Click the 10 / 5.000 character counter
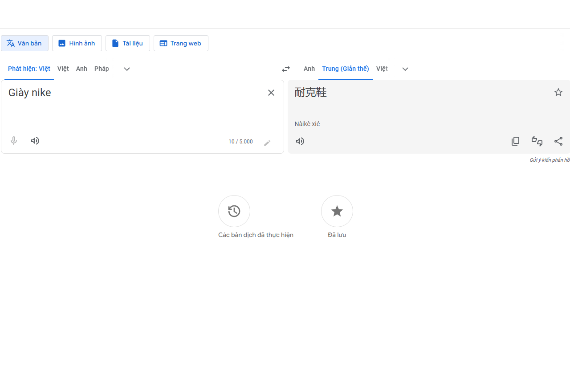 point(240,142)
